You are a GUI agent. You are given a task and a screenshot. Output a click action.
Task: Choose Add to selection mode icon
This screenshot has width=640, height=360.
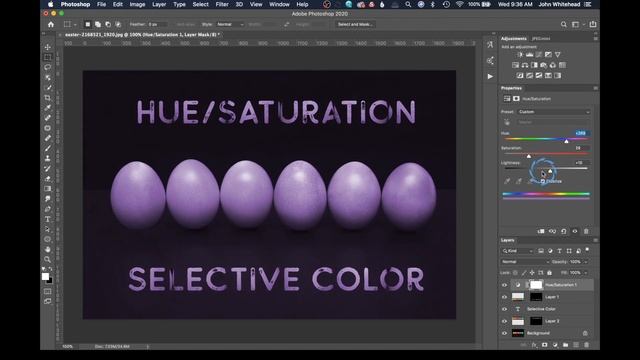[98, 24]
